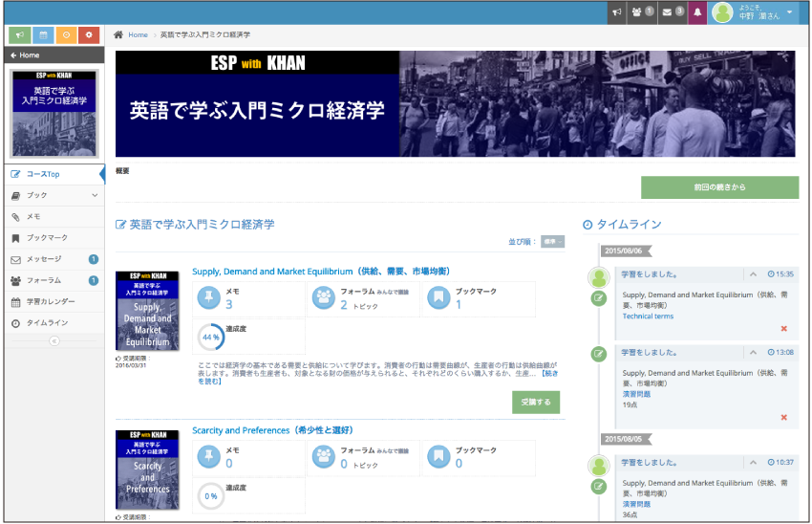The width and height of the screenshot is (812, 524).
Task: Collapse the 15:35 timeline entry
Action: [754, 274]
